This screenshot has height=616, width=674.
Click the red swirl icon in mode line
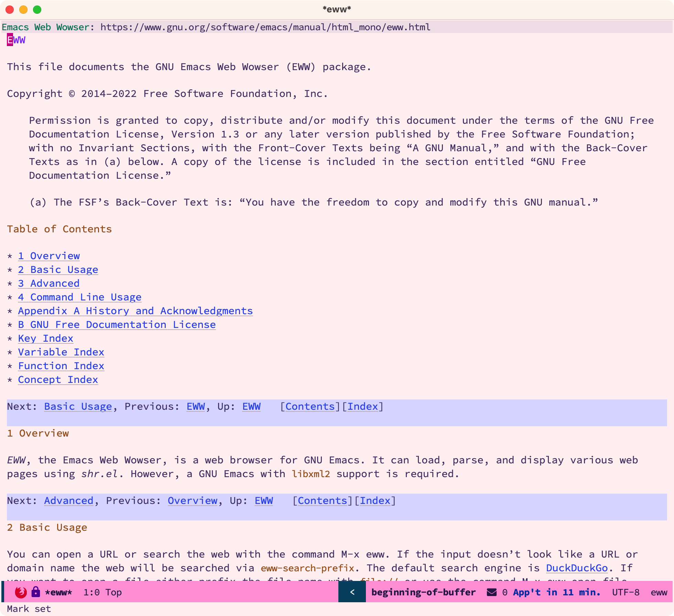tap(21, 592)
